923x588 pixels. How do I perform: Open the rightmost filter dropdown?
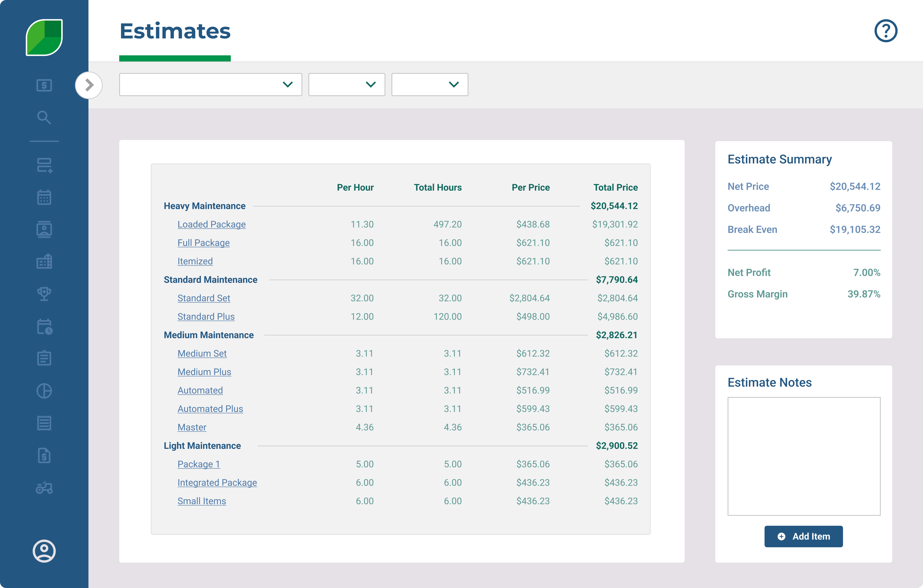click(429, 84)
